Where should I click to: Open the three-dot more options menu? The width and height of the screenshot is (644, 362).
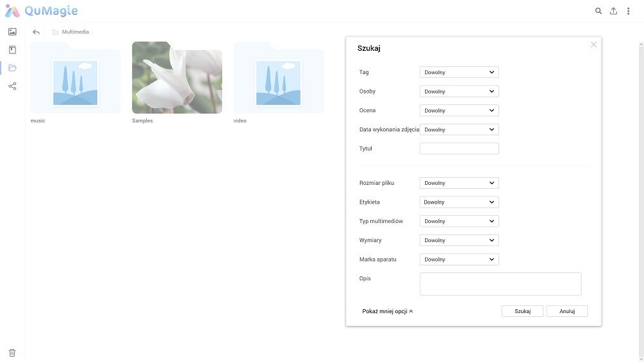pos(628,11)
